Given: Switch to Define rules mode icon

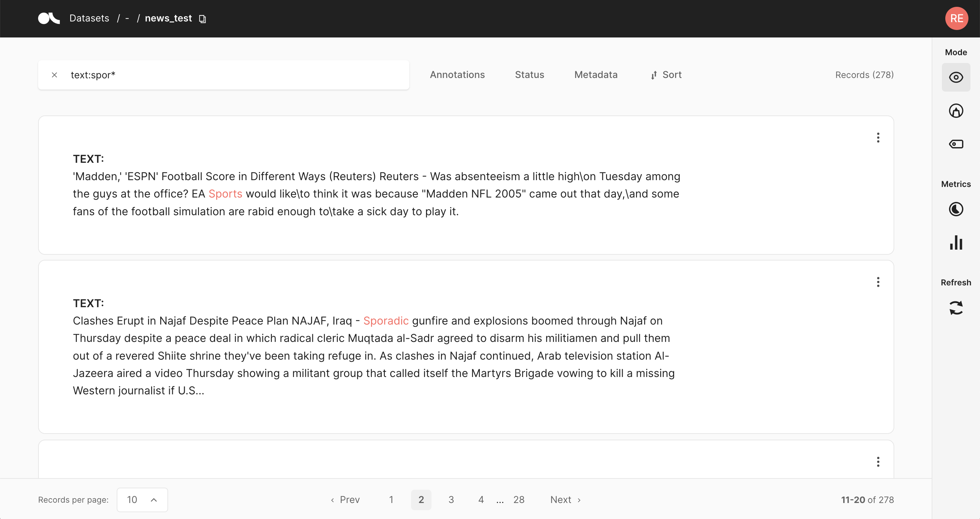Looking at the screenshot, I should click(x=955, y=144).
